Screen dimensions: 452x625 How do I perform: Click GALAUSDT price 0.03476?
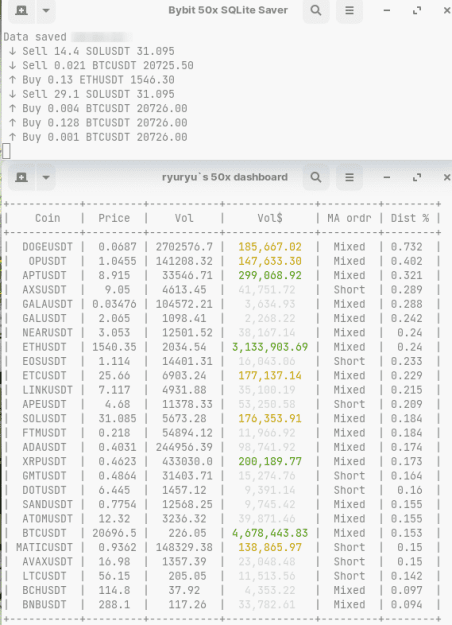tap(114, 304)
